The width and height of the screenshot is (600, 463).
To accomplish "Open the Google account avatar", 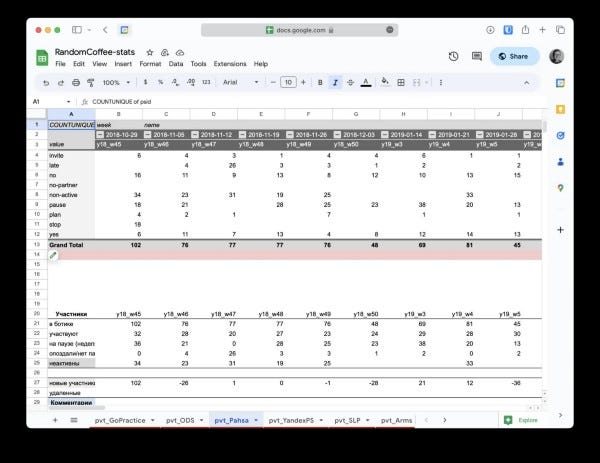I will (x=556, y=56).
